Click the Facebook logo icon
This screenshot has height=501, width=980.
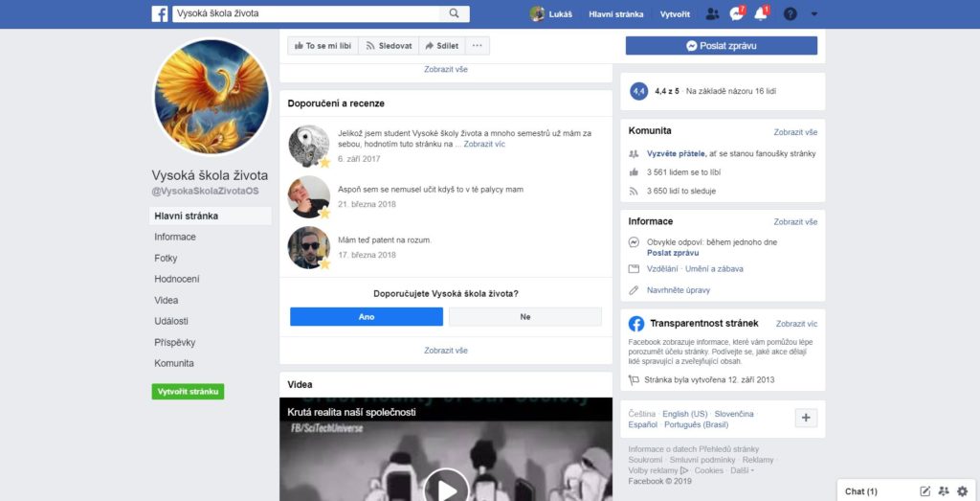[x=160, y=13]
